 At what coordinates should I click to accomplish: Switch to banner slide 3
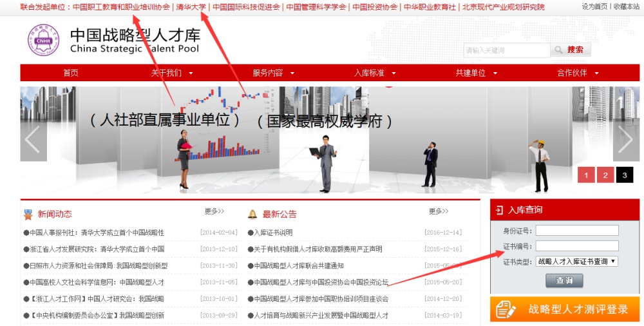click(x=625, y=175)
